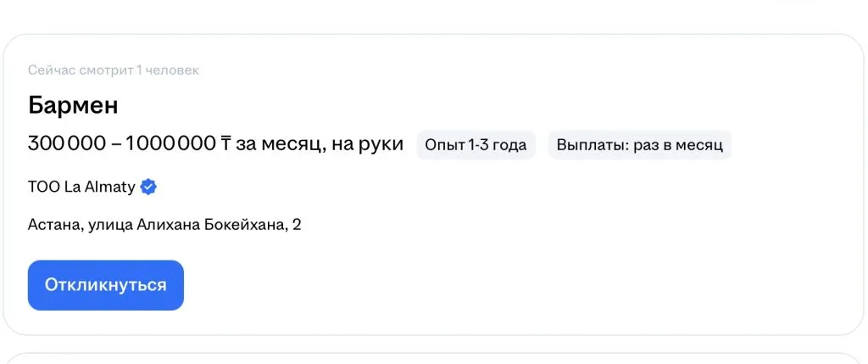Click the tenge currency symbol
868x364 pixels.
point(225,144)
